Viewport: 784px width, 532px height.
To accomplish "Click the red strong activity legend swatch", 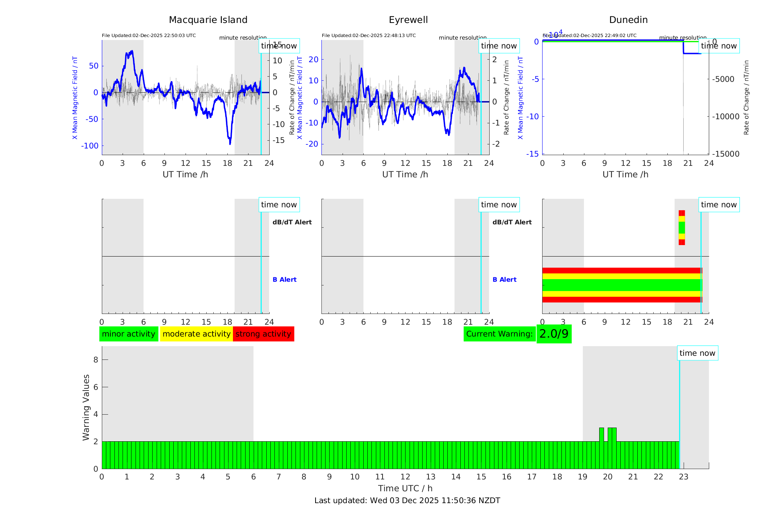I will 263,334.
